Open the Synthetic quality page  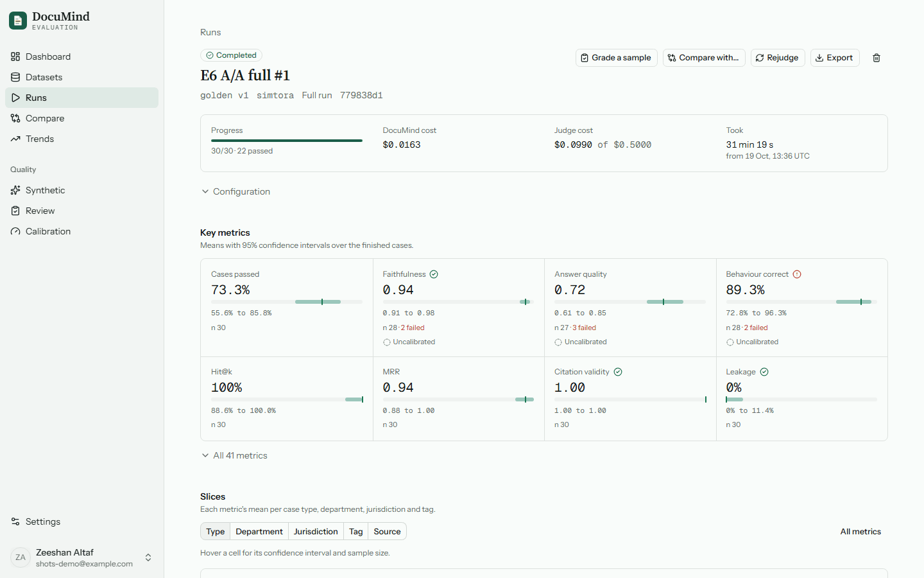coord(81,190)
